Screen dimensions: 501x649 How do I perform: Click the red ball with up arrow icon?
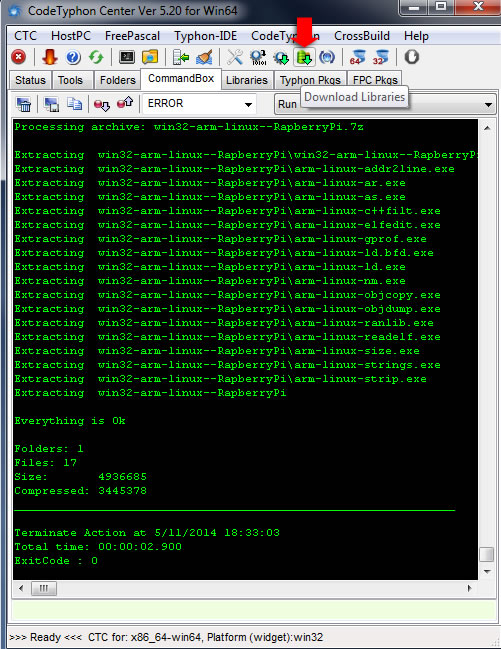click(125, 103)
